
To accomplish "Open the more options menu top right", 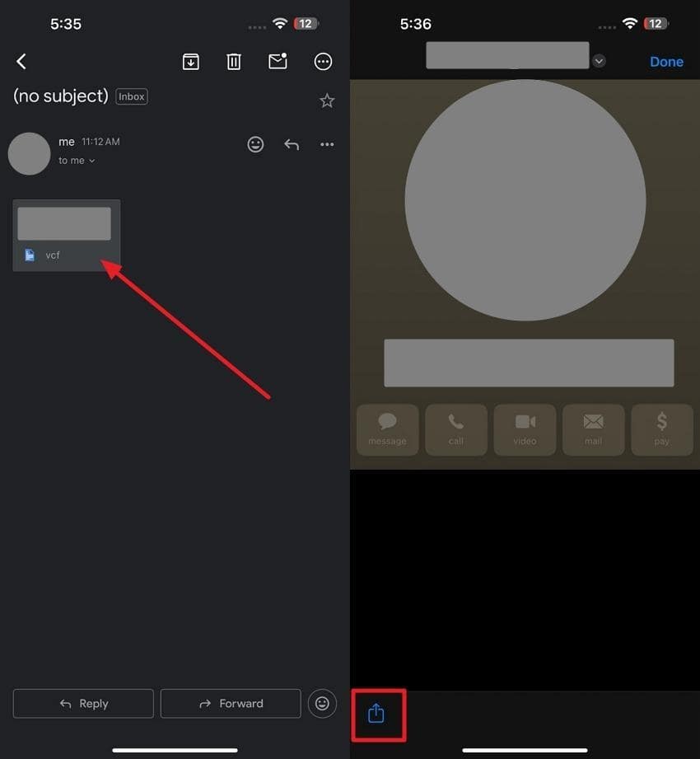I will tap(323, 61).
